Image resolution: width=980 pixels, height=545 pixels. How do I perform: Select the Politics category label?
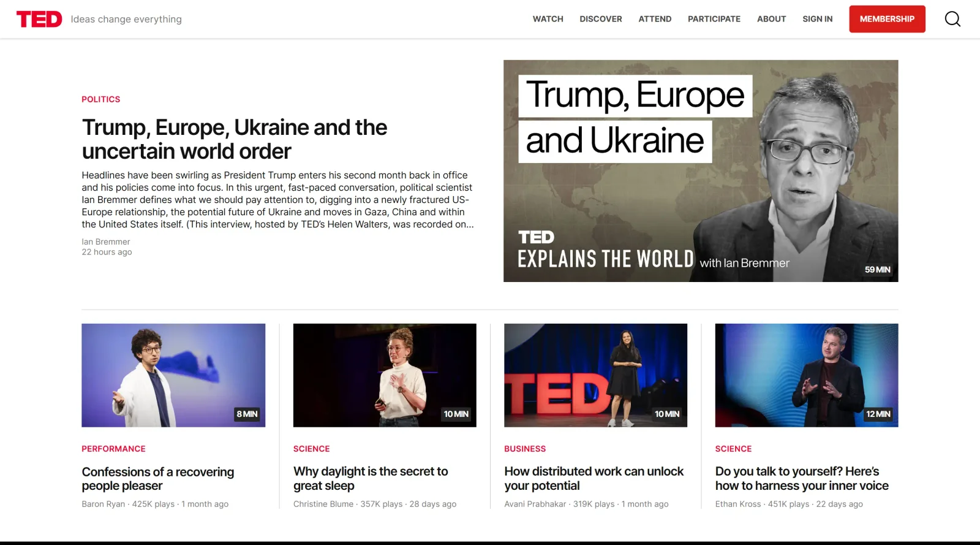point(101,99)
